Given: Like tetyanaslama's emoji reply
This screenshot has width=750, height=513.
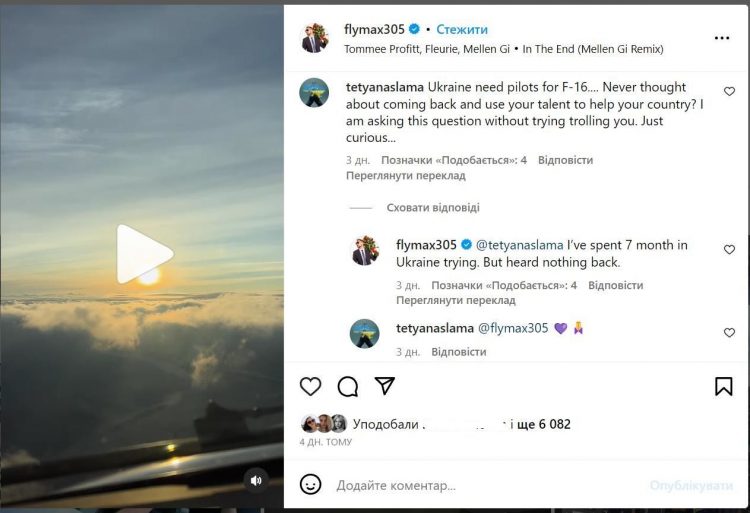Looking at the screenshot, I should pyautogui.click(x=729, y=333).
